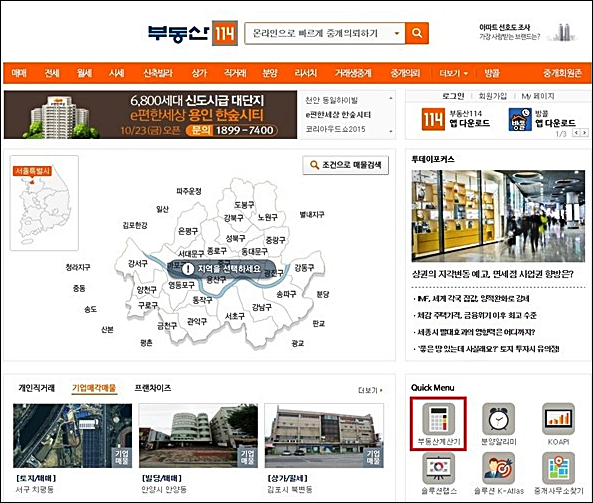Open the 리서치 menu

click(306, 73)
